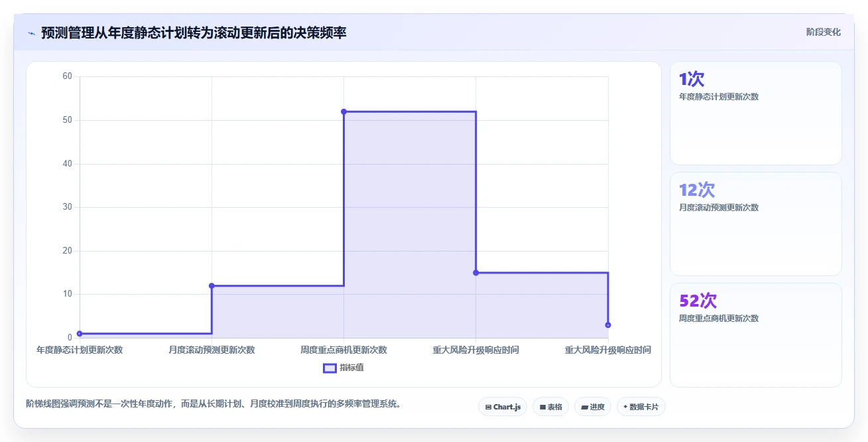Screen dimensions: 868x442
Task: Toggle the 指标值 legend item
Action: (x=343, y=368)
